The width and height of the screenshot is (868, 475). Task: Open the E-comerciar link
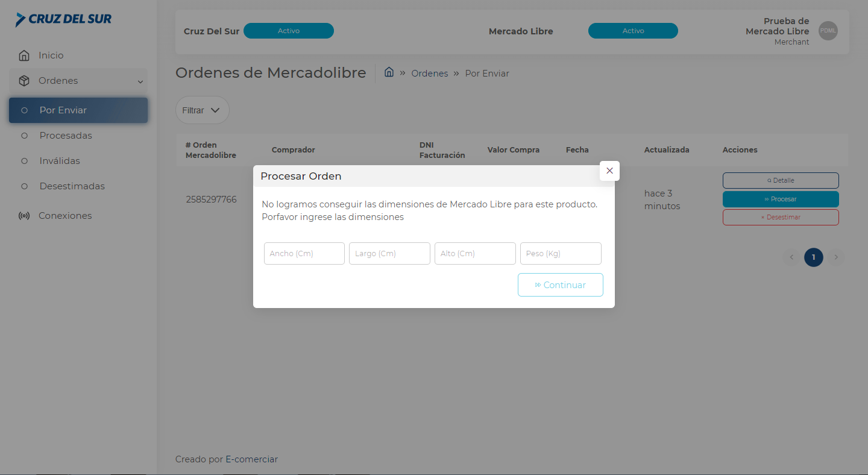click(251, 459)
